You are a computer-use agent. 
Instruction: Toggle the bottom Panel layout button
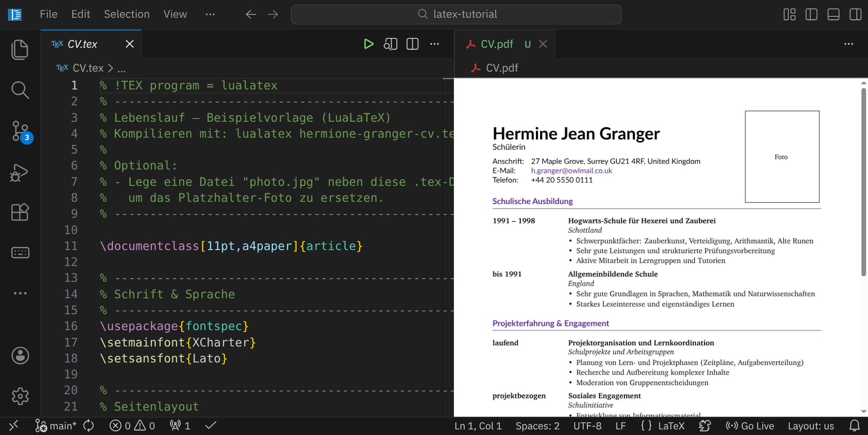tap(833, 15)
